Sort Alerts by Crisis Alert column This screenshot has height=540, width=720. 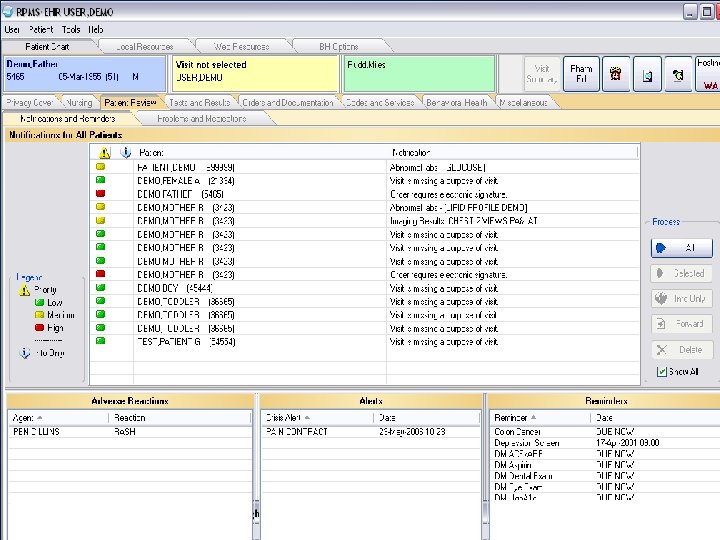318,418
